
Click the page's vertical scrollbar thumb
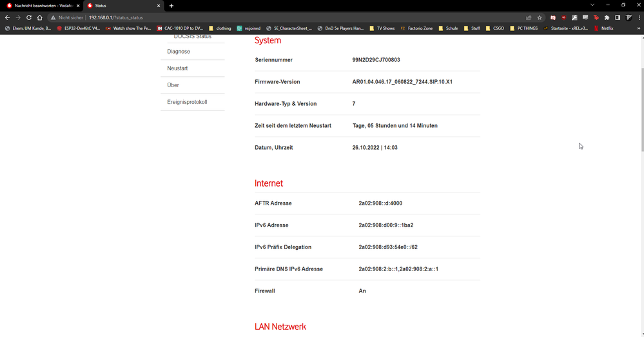coord(642,110)
